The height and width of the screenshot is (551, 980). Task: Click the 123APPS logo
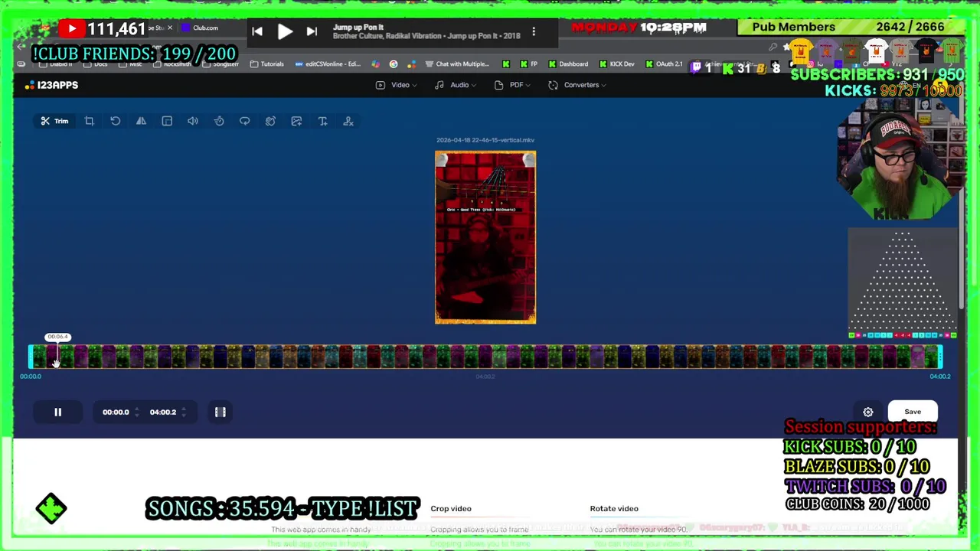click(51, 85)
